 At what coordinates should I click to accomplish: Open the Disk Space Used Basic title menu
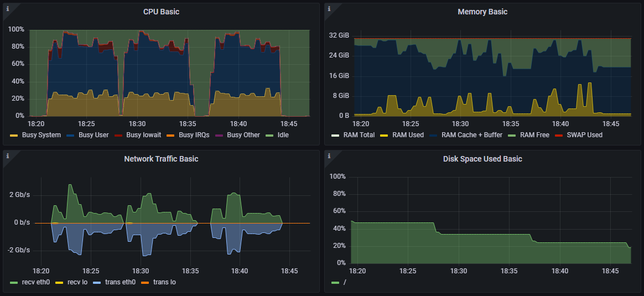tap(482, 159)
